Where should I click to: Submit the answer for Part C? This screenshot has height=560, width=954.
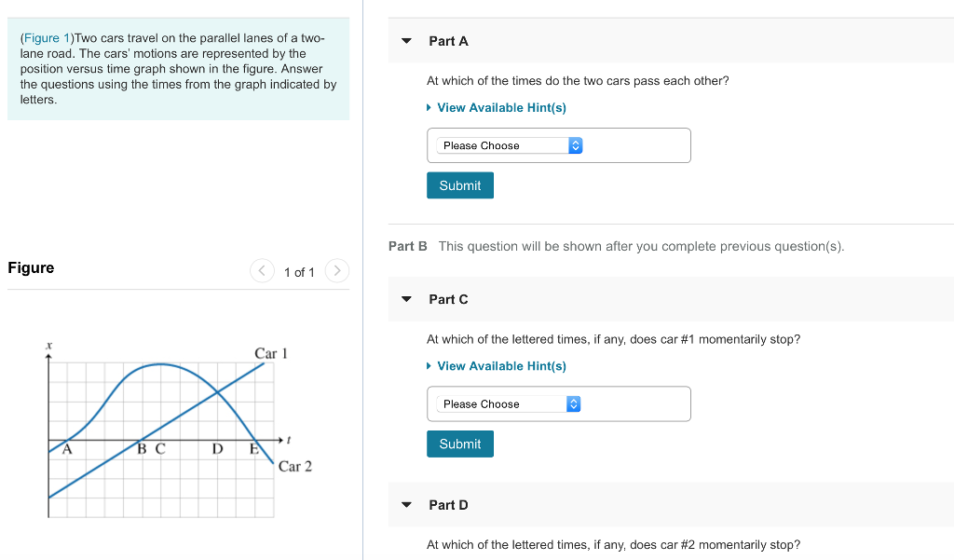[x=459, y=444]
